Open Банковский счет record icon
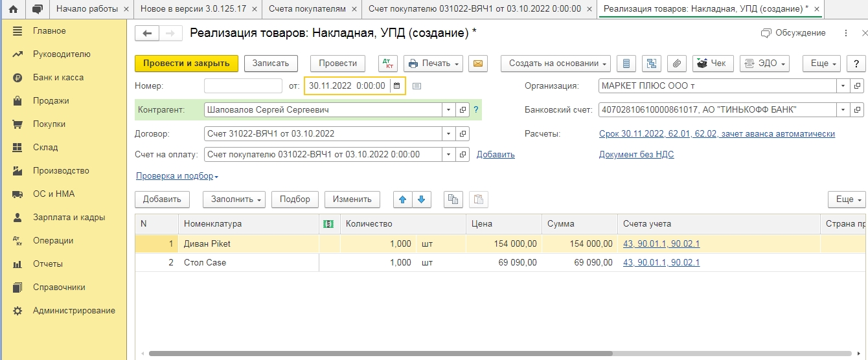Image resolution: width=868 pixels, height=360 pixels. pos(857,110)
